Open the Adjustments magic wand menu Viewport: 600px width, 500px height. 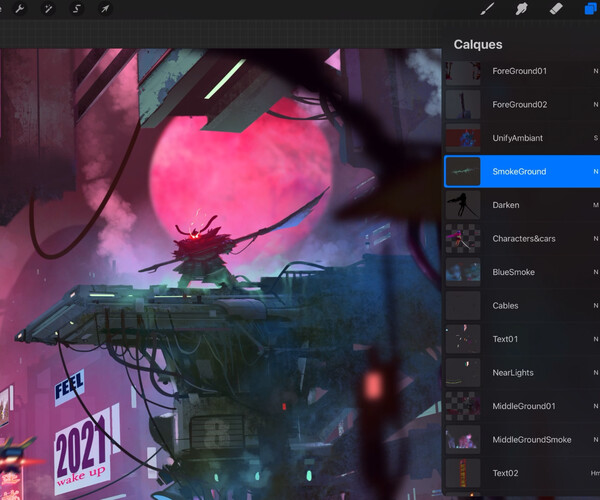pyautogui.click(x=48, y=8)
